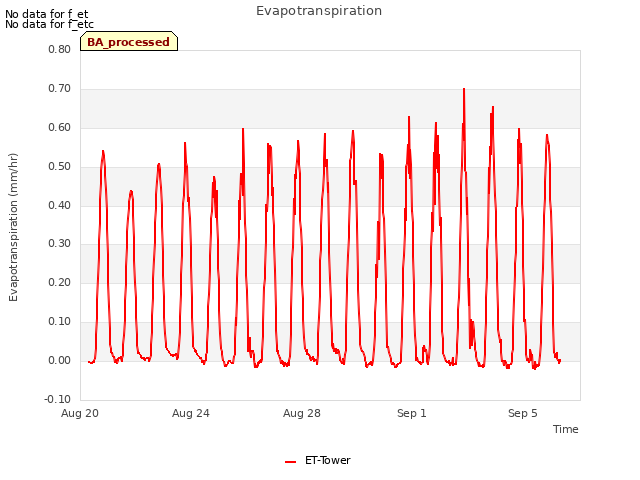Click the 0.80 y-axis tick label

tap(60, 49)
